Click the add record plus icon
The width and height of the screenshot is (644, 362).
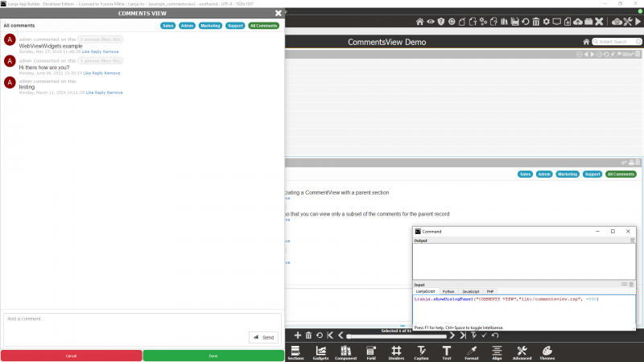(x=297, y=335)
